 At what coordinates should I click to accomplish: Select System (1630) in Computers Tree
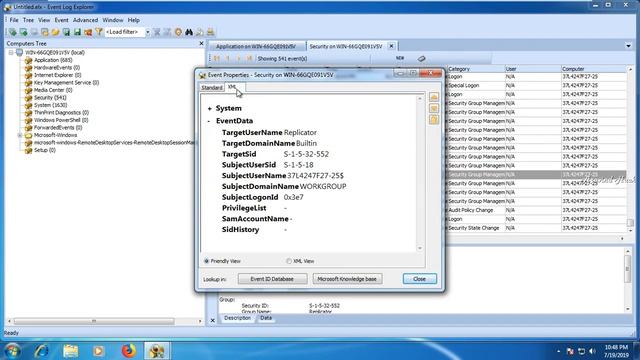(x=50, y=105)
